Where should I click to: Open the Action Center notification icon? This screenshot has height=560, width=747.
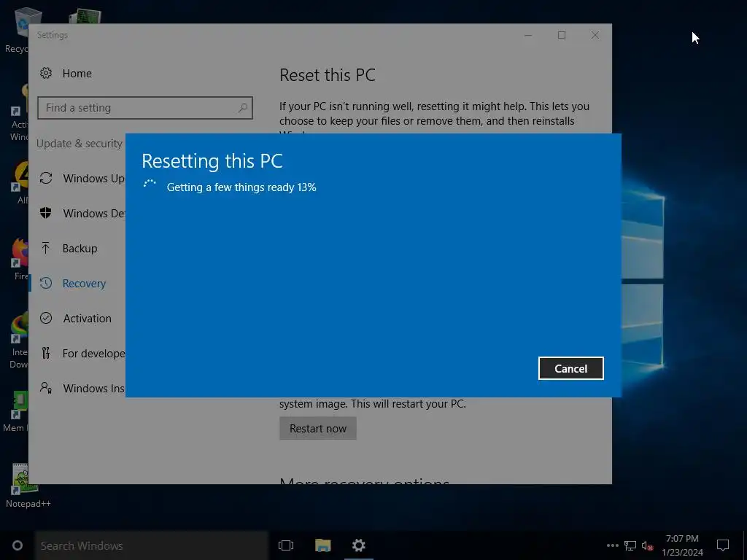coord(723,545)
